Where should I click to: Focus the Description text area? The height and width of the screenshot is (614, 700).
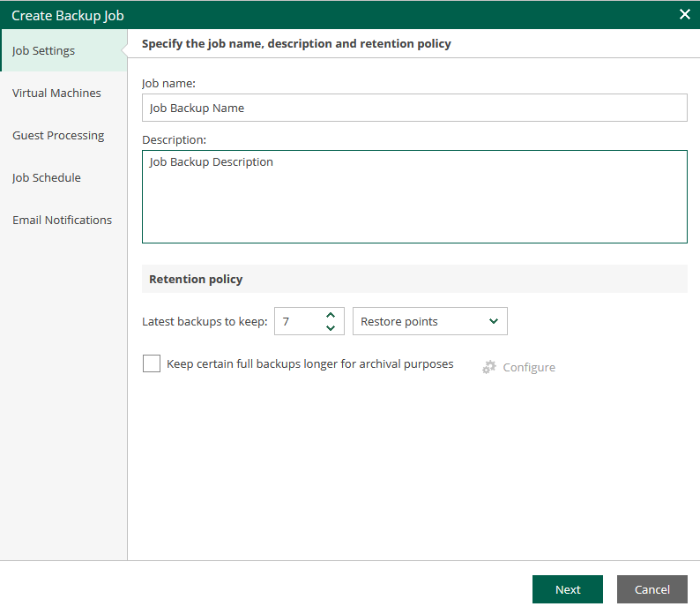pyautogui.click(x=414, y=196)
